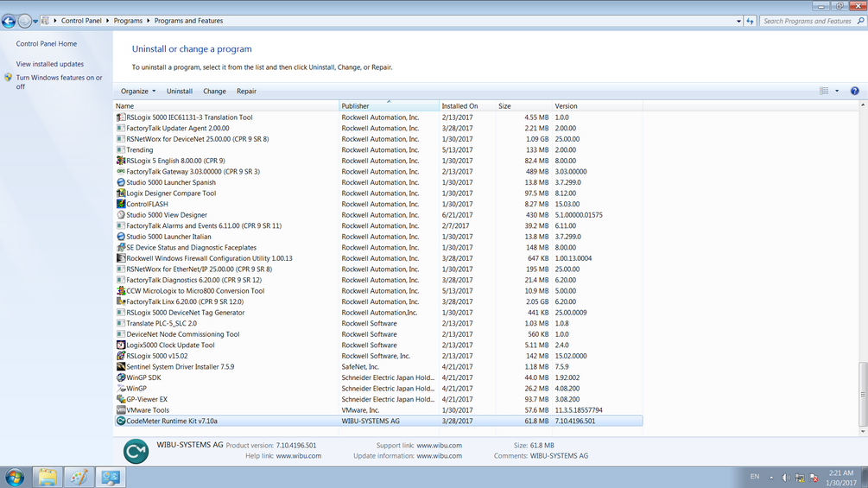
Task: Click the RSLogix 5000 v15.02 icon
Action: point(121,356)
